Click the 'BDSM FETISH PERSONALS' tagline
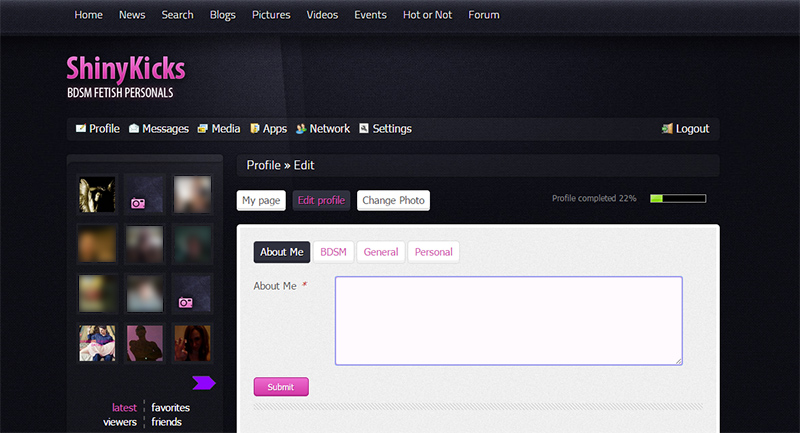 point(120,93)
